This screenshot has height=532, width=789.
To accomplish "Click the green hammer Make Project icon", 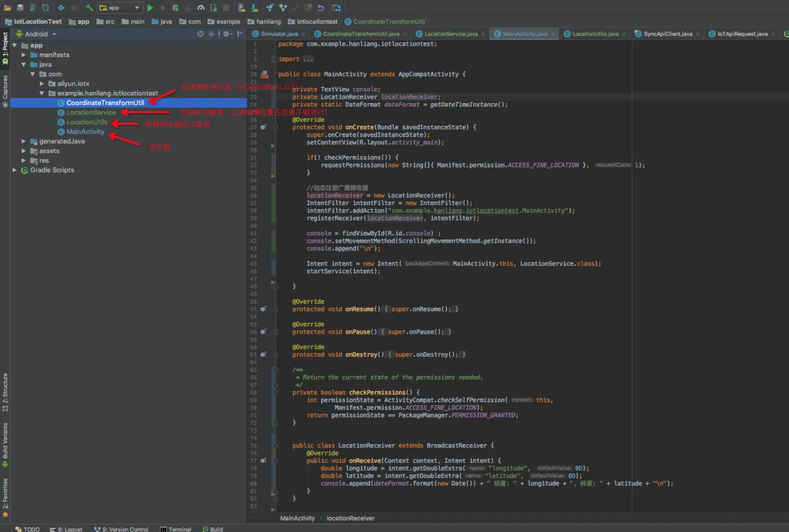I will (x=89, y=8).
